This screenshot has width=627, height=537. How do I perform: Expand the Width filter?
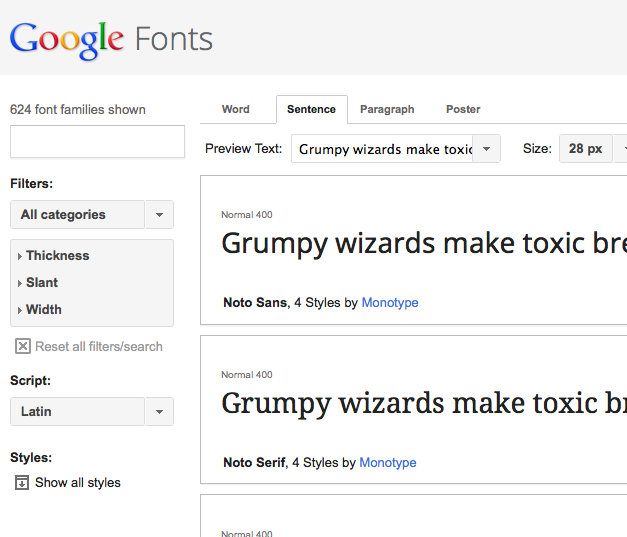click(39, 309)
